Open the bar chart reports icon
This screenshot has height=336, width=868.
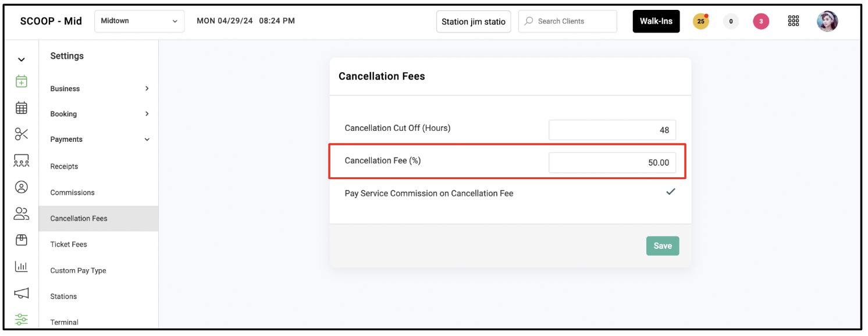[x=22, y=266]
